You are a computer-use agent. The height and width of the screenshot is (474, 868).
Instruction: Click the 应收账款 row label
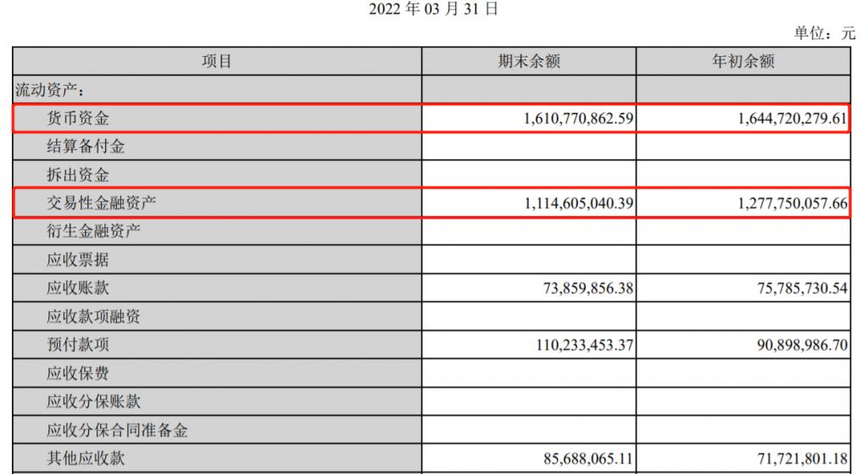click(x=78, y=288)
